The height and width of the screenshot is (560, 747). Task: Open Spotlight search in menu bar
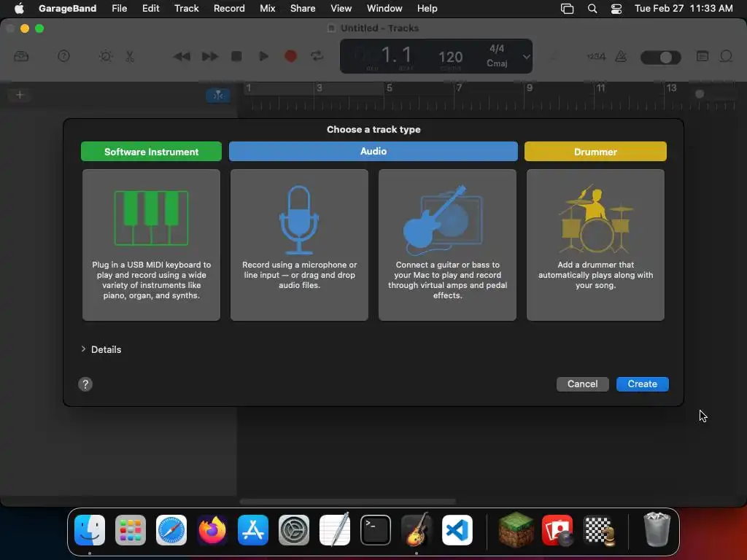click(592, 9)
